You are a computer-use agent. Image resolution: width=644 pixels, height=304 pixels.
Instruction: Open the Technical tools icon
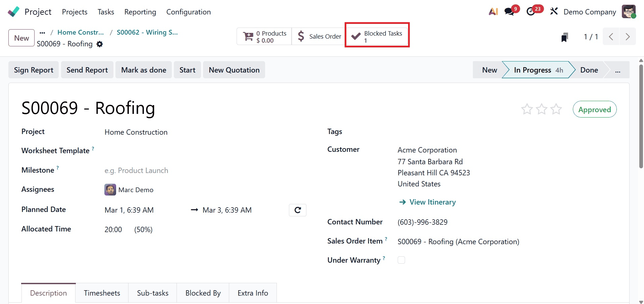click(553, 11)
